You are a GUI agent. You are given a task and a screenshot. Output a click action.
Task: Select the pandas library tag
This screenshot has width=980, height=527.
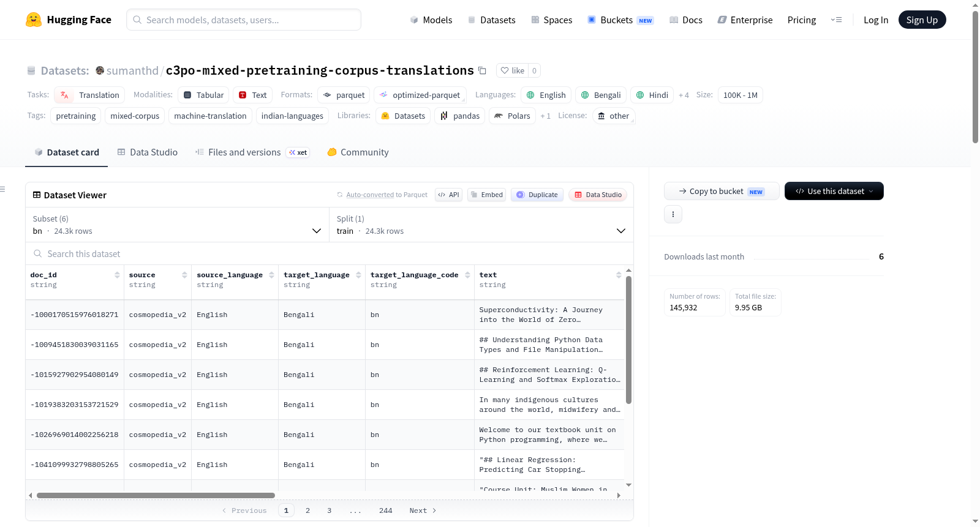[460, 116]
